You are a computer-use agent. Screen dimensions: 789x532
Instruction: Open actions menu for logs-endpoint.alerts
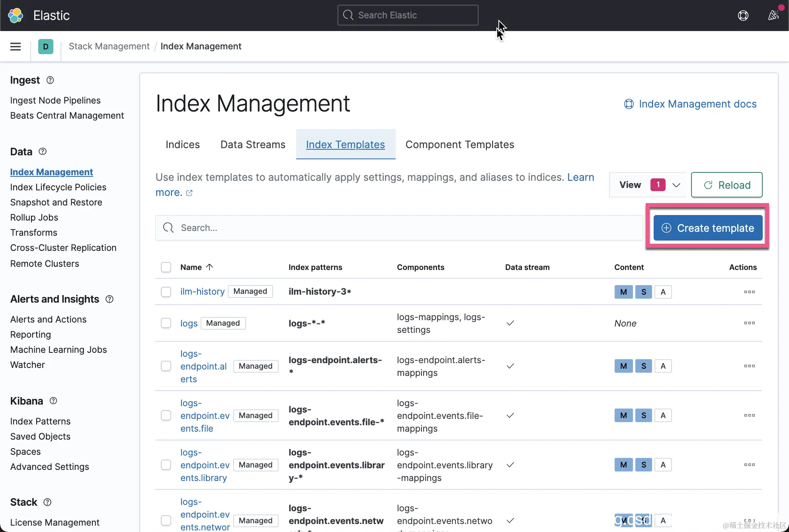(749, 366)
